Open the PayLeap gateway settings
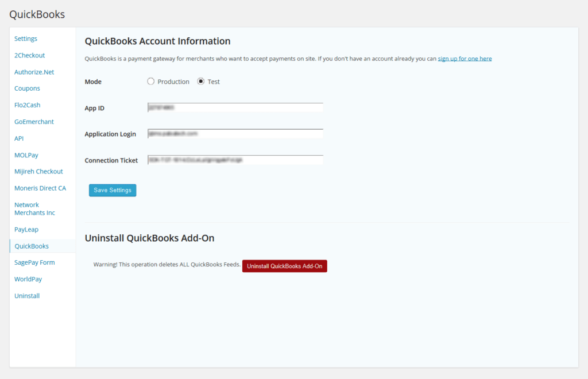 point(26,229)
